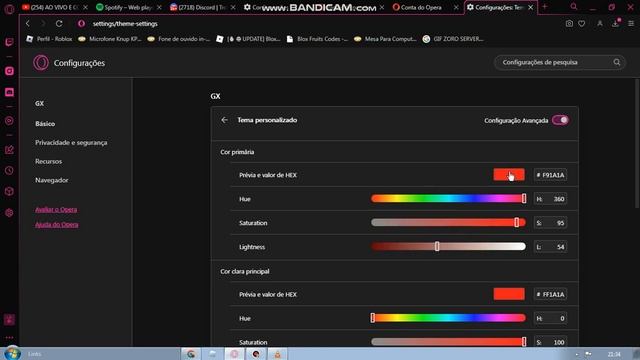640x360 pixels.
Task: Open Mesa Para Comput bookmark
Action: click(385, 39)
